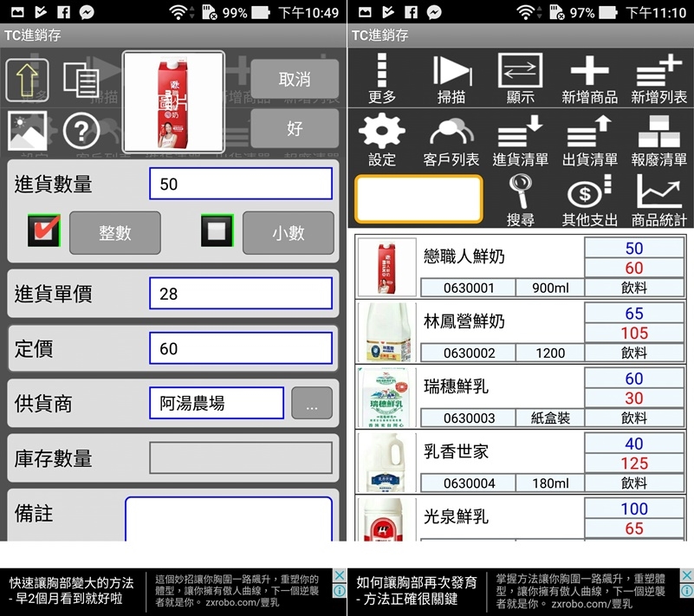Image resolution: width=694 pixels, height=616 pixels.
Task: Tap the 180ml spec cell
Action: click(x=550, y=483)
